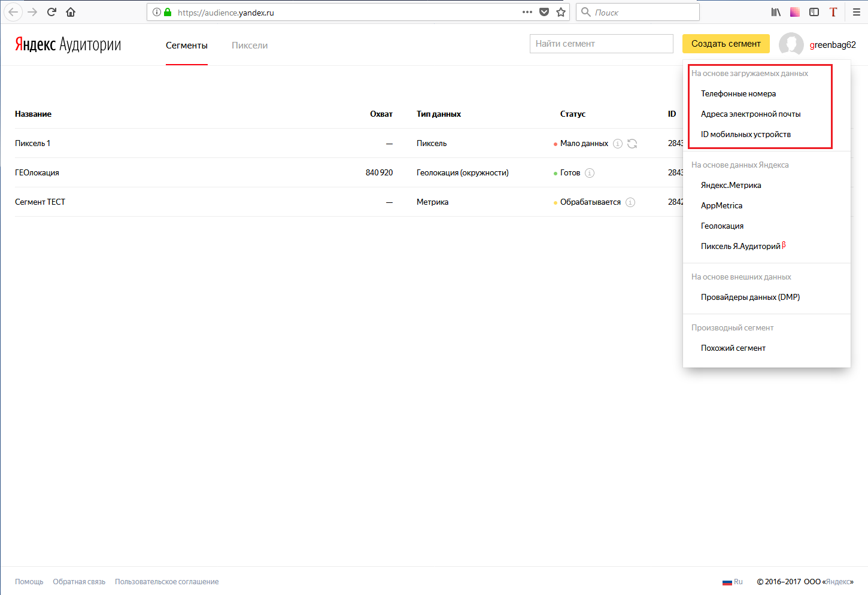Save page to Pocket icon

tap(544, 12)
